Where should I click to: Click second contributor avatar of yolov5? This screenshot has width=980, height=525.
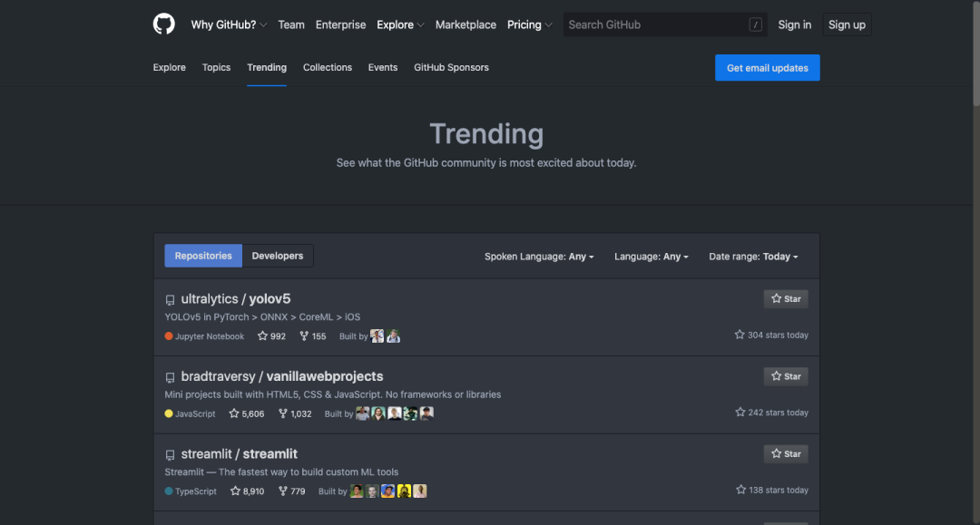[393, 335]
